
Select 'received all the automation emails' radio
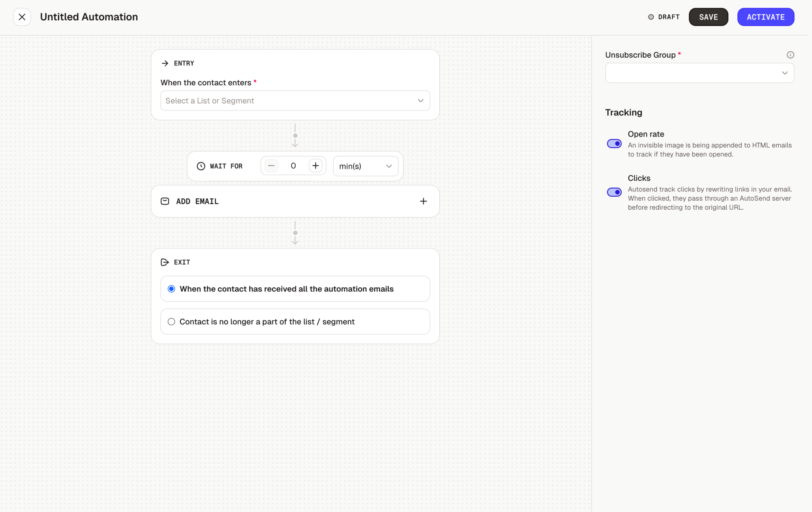pyautogui.click(x=171, y=289)
